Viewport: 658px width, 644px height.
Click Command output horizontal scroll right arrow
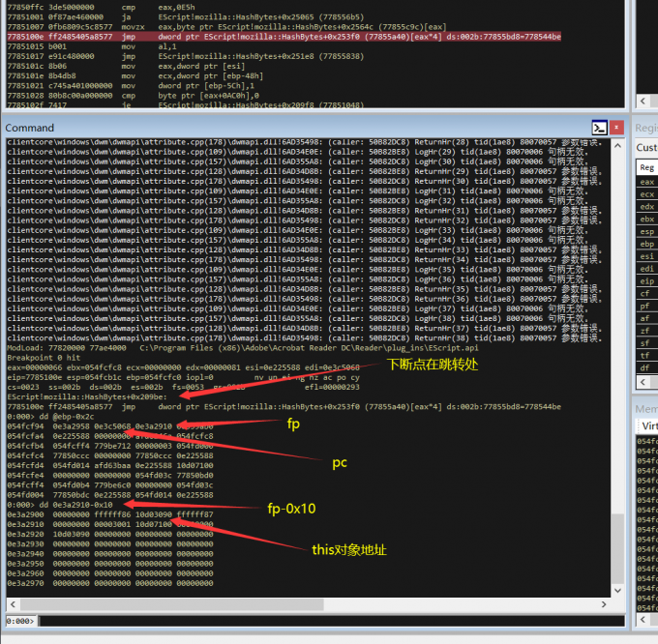tap(604, 604)
